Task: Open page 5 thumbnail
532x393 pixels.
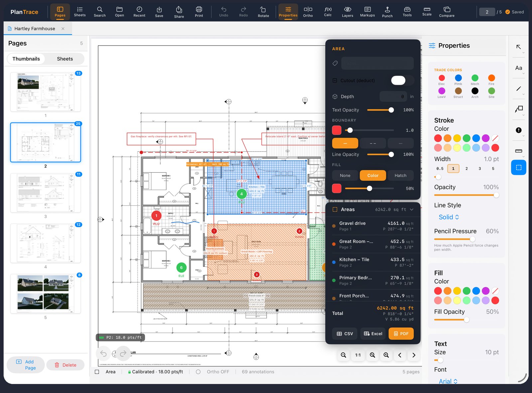Action: click(x=46, y=294)
